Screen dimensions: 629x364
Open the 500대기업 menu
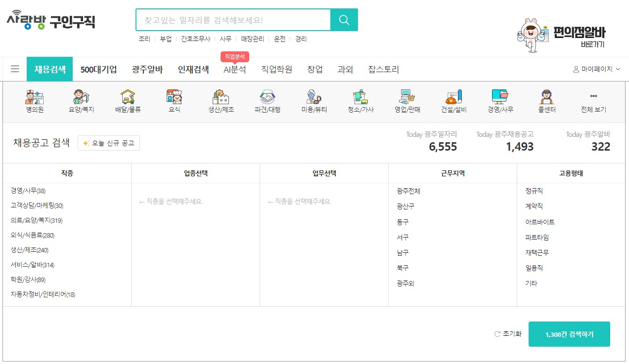[x=99, y=69]
